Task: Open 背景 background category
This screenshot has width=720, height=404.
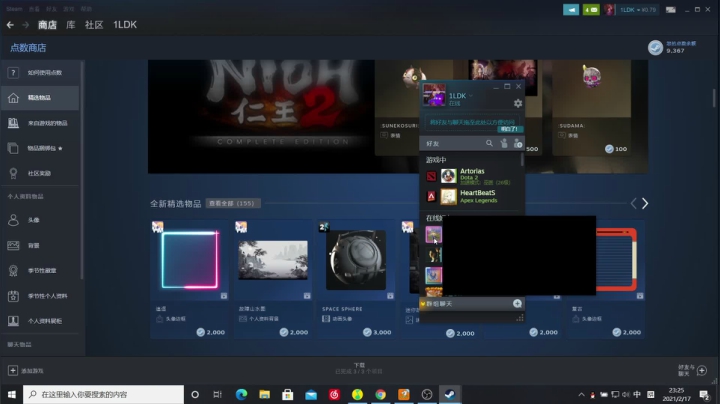Action: coord(40,246)
